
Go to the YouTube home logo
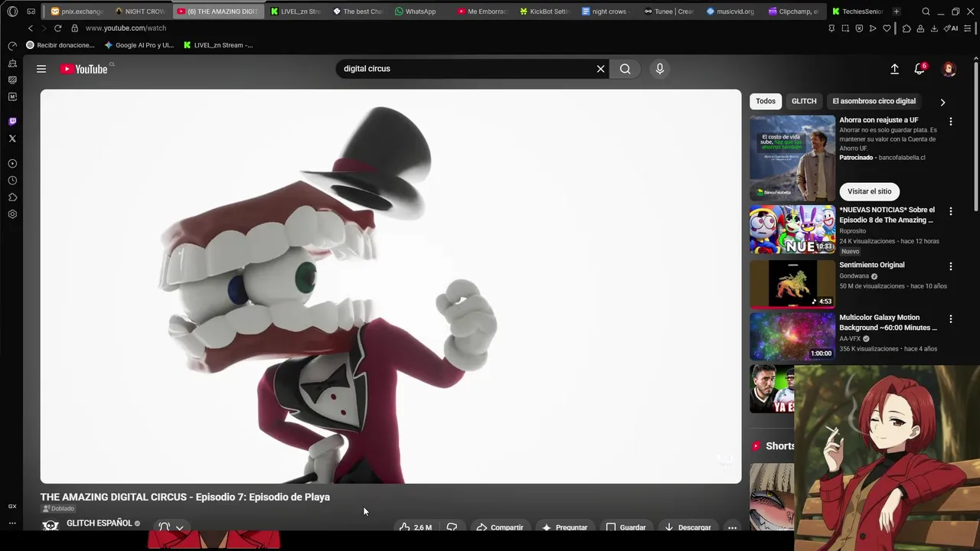tap(84, 69)
